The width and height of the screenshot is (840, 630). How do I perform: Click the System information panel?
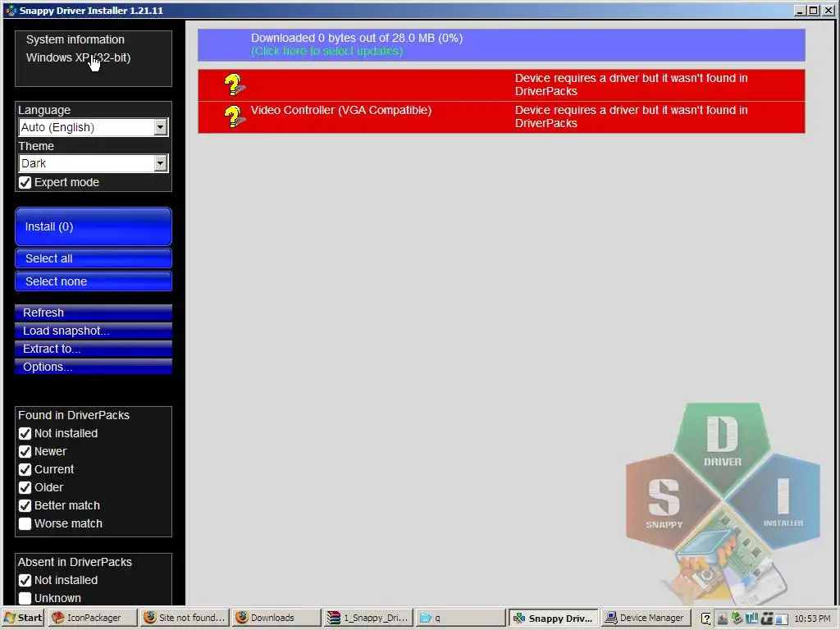pyautogui.click(x=94, y=58)
